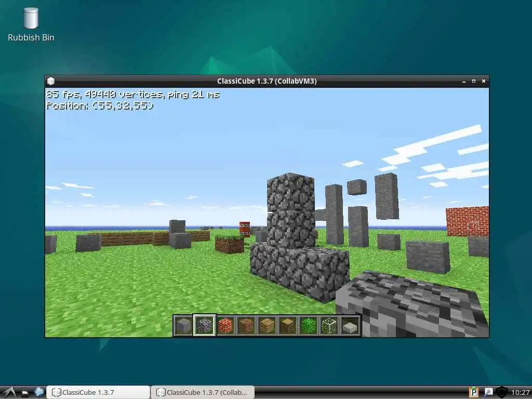Minimize the ClassiCube game window
The height and width of the screenshot is (399, 532).
pyautogui.click(x=464, y=82)
